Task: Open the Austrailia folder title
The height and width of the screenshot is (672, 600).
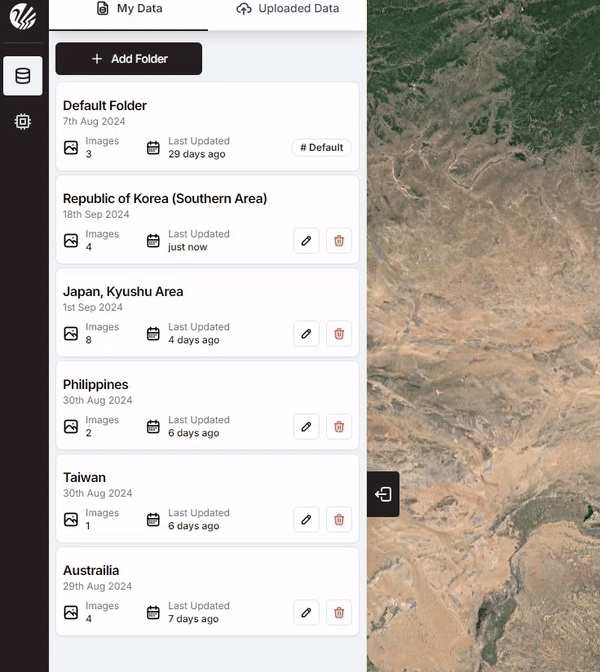Action: coord(91,570)
